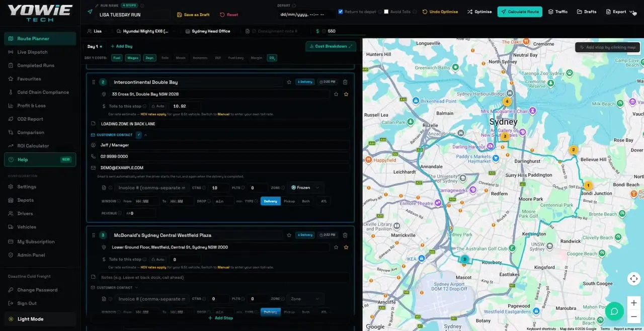The width and height of the screenshot is (644, 331).
Task: Open the green chat support bubble
Action: click(x=614, y=311)
